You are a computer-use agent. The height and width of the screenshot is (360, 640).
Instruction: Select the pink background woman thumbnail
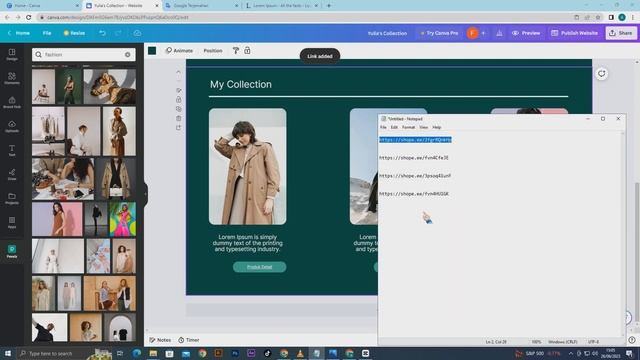click(57, 219)
